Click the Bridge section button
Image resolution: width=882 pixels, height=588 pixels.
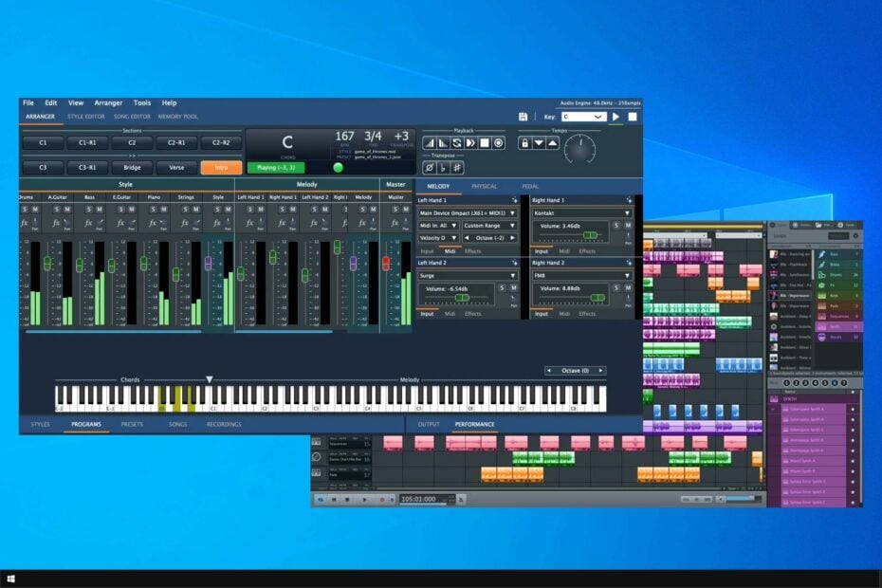130,167
